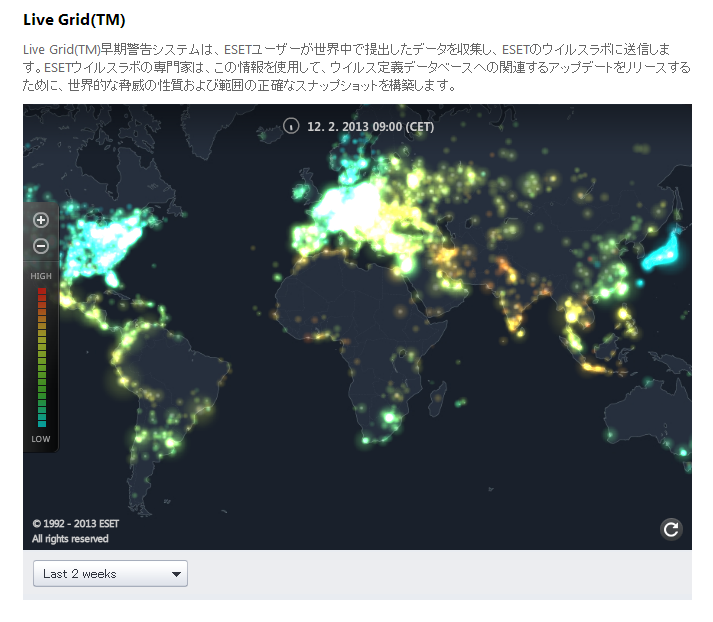The height and width of the screenshot is (622, 713).
Task: Click the Live Grid description paragraph
Action: pyautogui.click(x=357, y=67)
